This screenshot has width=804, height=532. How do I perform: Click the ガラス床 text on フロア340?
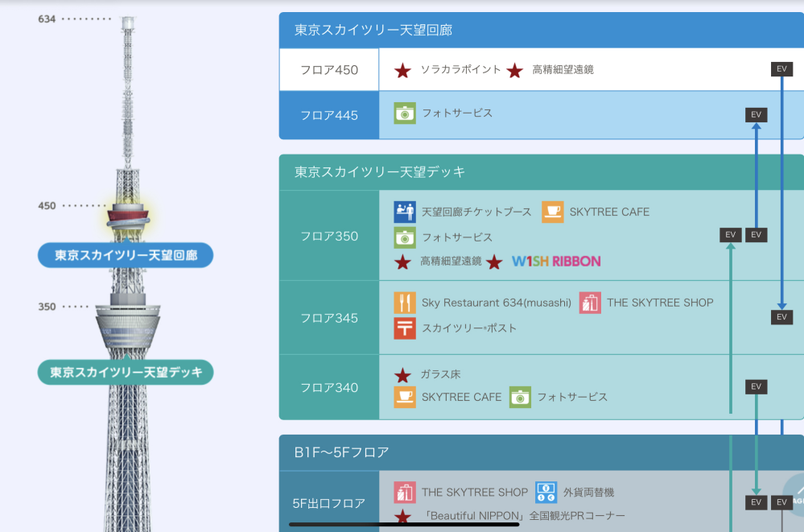[440, 374]
